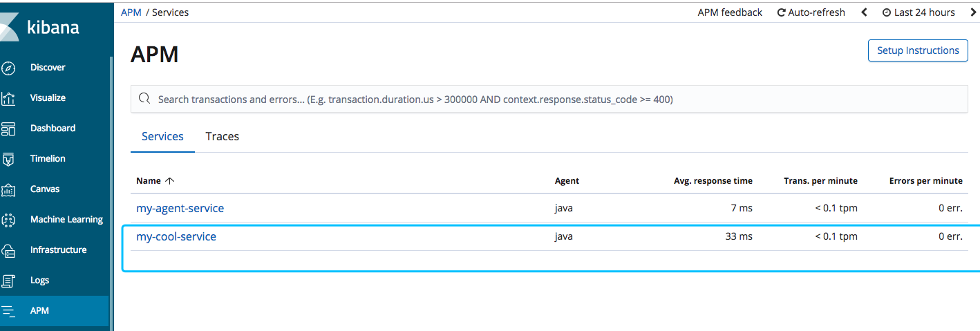Sort services by Name column arrow
The image size is (980, 331).
[x=170, y=181]
